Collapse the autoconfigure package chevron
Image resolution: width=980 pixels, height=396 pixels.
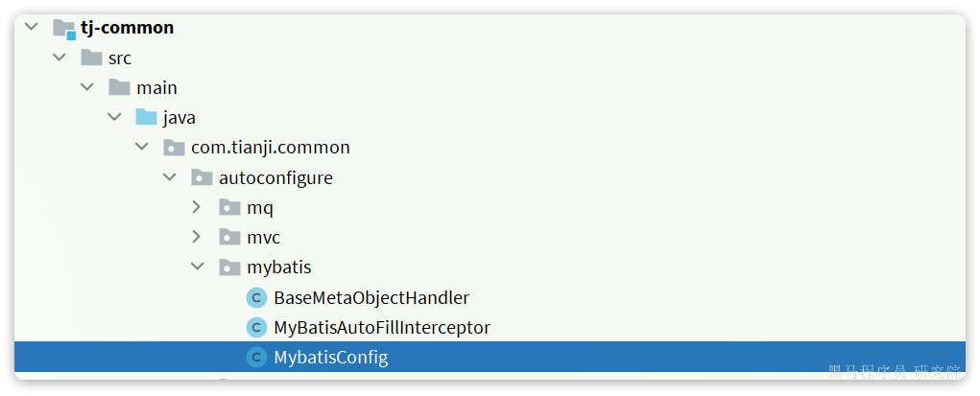click(169, 177)
